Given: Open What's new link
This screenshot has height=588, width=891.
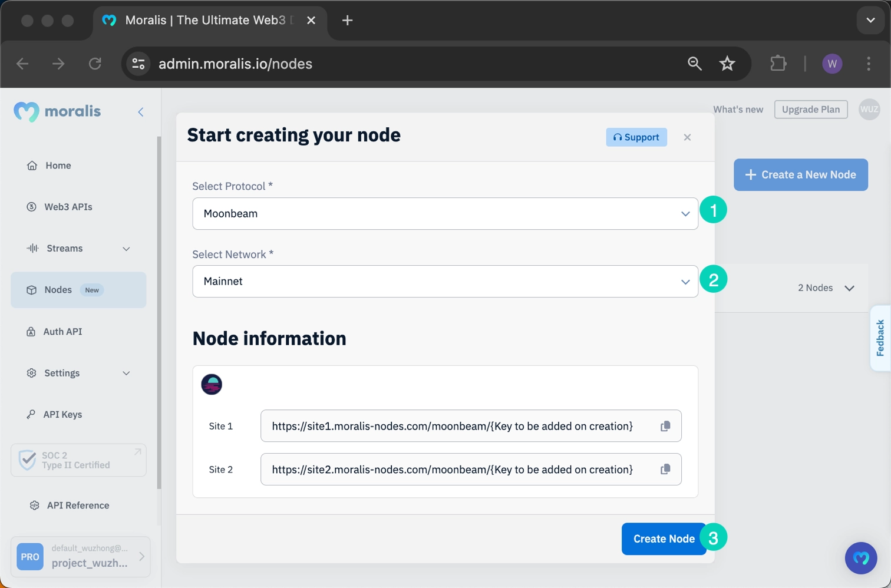Looking at the screenshot, I should 738,110.
